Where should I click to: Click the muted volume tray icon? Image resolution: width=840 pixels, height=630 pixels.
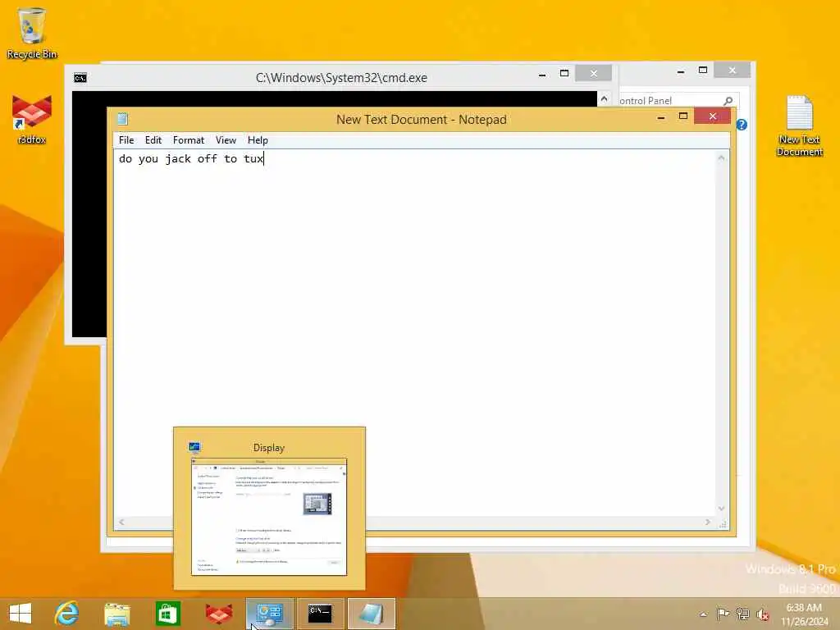pos(762,614)
